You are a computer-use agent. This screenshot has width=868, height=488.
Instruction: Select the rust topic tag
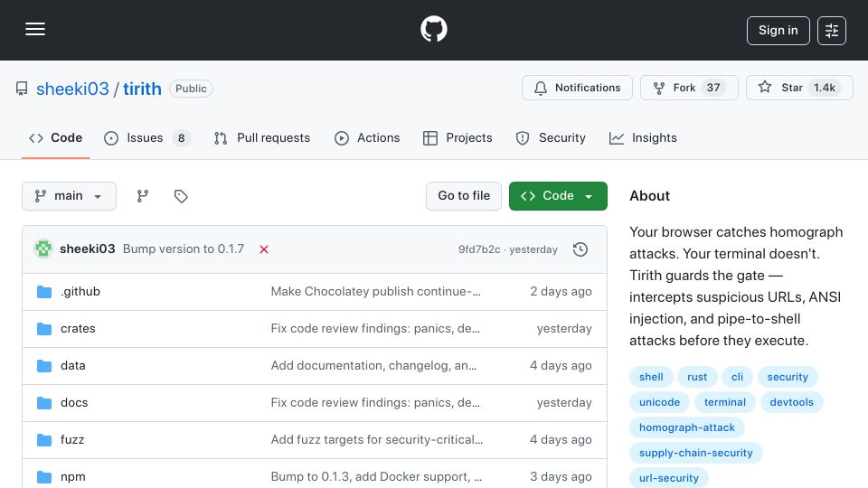[697, 377]
